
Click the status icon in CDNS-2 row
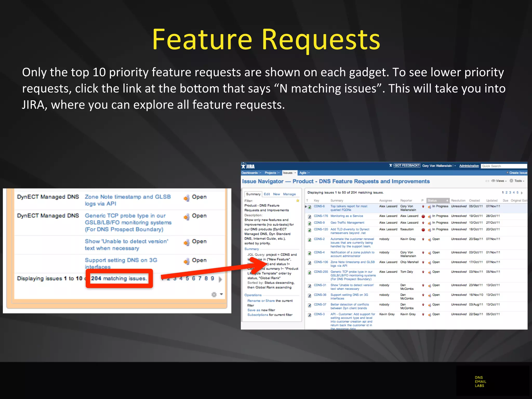click(430, 240)
